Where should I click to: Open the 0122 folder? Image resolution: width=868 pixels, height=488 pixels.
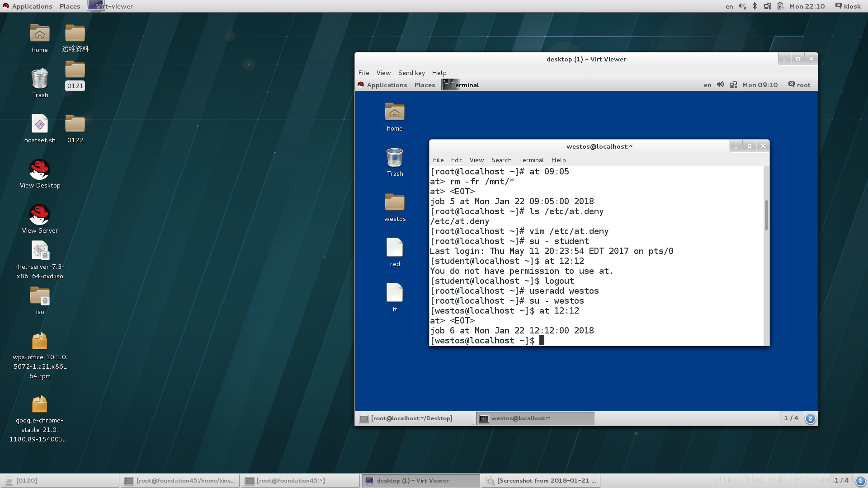[75, 124]
